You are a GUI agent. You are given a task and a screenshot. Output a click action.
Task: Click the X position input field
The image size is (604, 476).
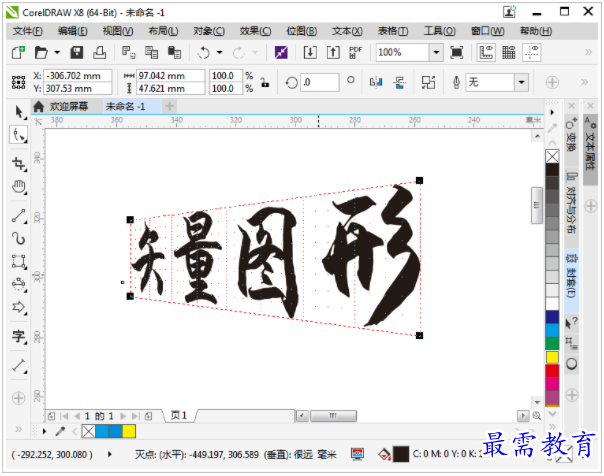click(77, 75)
